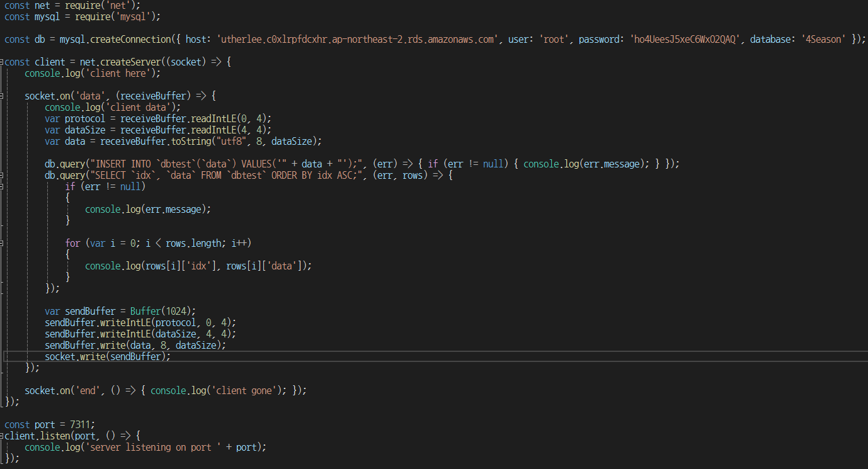Click console.log(err.message) inside the if block

pyautogui.click(x=148, y=210)
